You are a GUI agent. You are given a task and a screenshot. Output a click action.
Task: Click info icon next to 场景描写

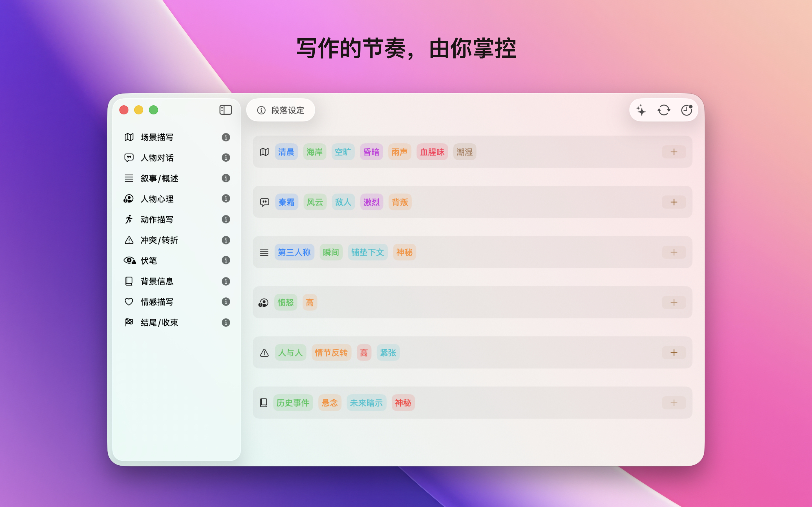pos(226,137)
